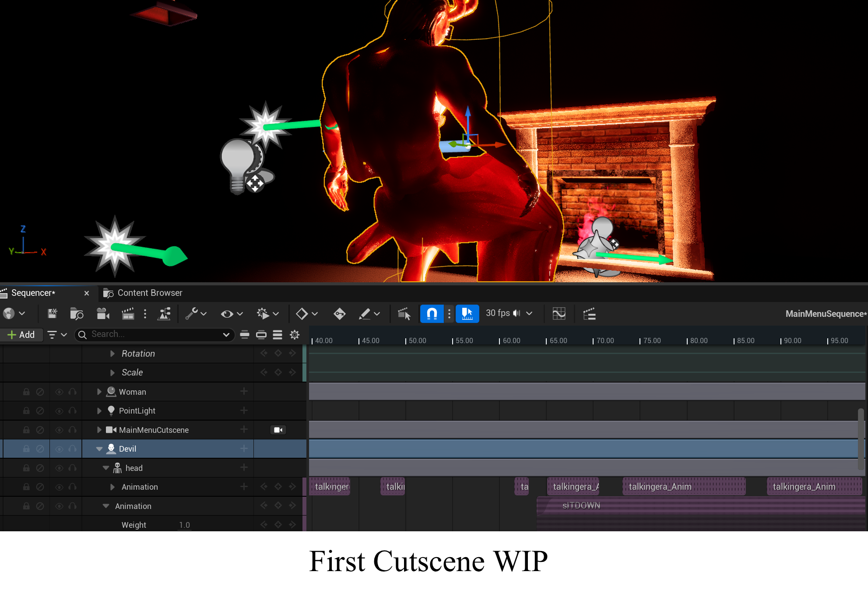Click the Weight value 1.0 field

point(184,525)
